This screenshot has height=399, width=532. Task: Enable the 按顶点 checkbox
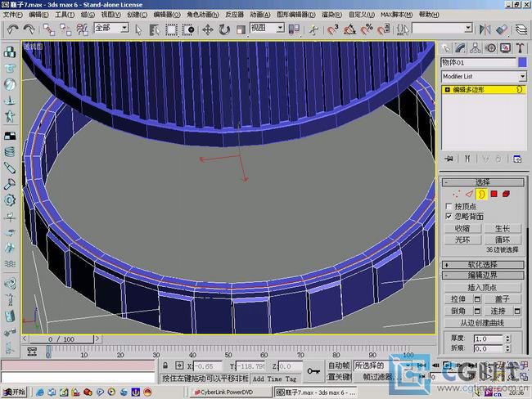tap(449, 206)
